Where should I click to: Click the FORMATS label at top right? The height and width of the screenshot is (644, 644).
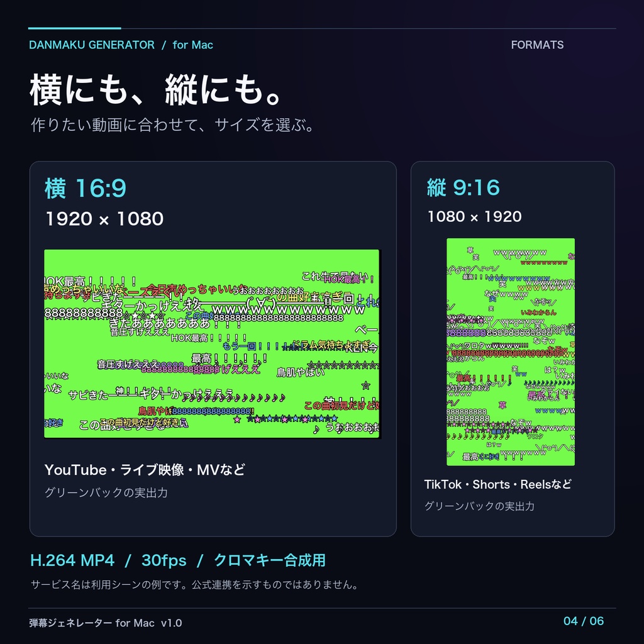coord(537,45)
